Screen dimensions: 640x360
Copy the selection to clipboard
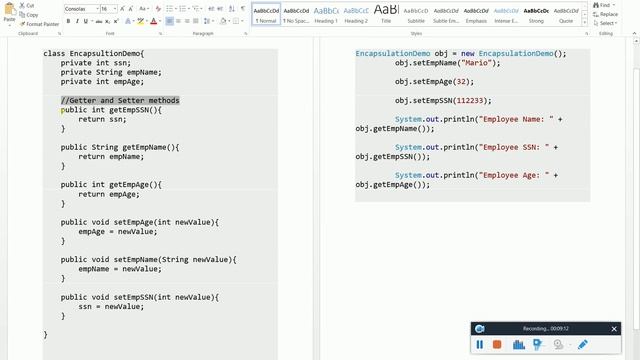coord(29,15)
